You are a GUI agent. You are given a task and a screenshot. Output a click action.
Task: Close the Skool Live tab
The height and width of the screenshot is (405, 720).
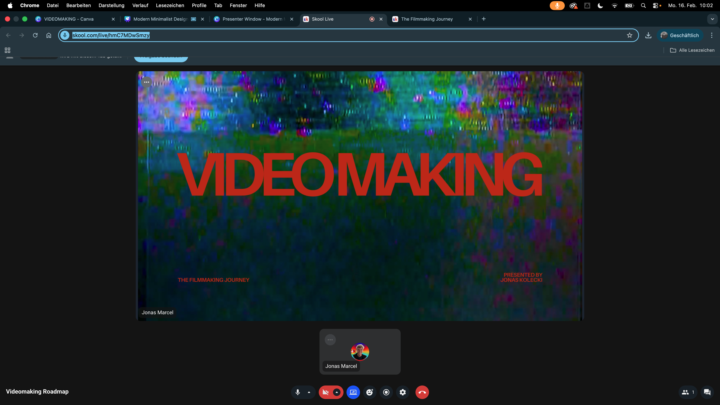pos(381,19)
